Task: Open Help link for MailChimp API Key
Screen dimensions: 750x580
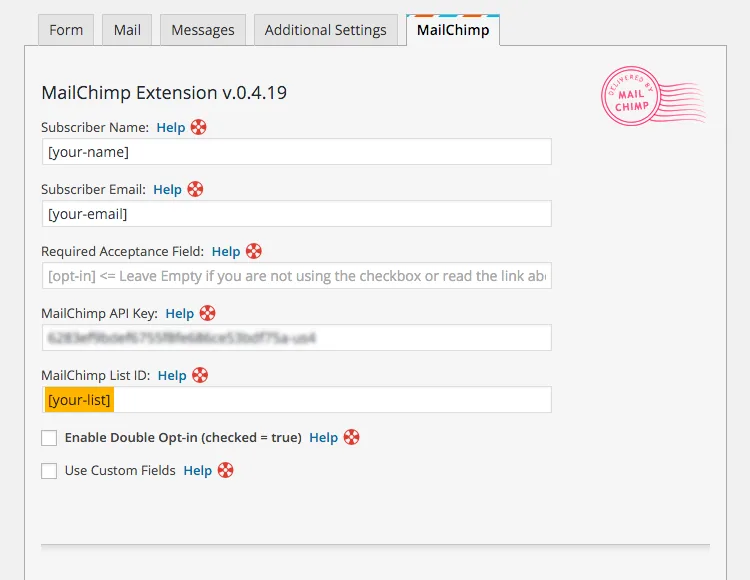Action: click(x=180, y=314)
